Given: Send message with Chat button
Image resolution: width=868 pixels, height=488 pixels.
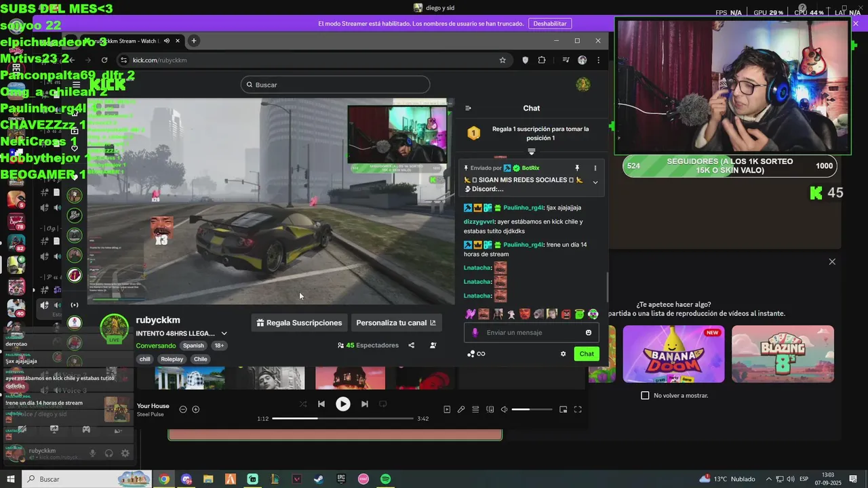Looking at the screenshot, I should (587, 354).
